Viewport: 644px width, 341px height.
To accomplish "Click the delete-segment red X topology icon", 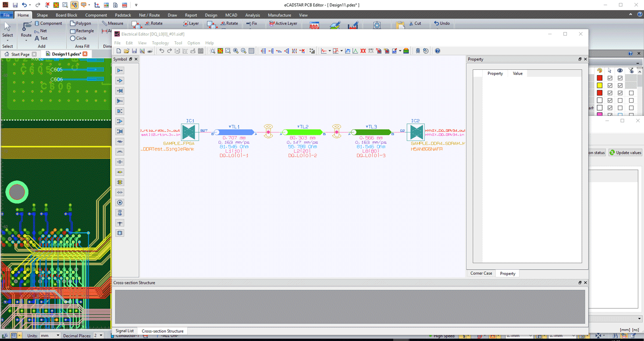I will 302,51.
